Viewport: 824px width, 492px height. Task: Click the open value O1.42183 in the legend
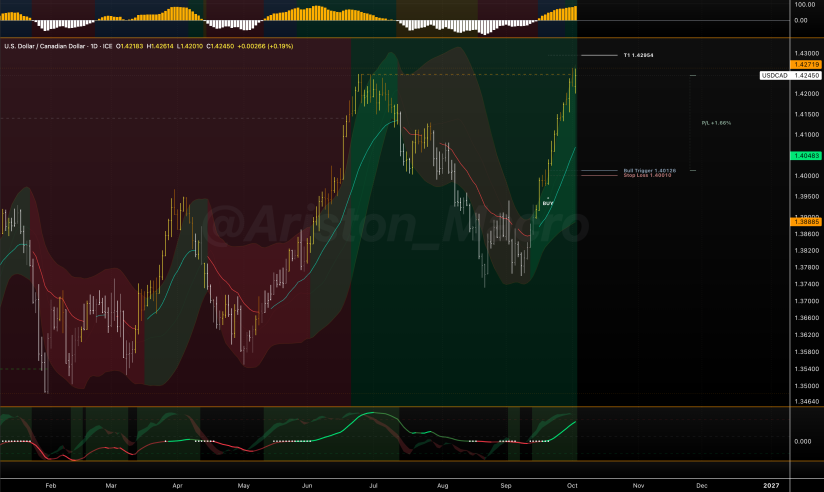(129, 46)
